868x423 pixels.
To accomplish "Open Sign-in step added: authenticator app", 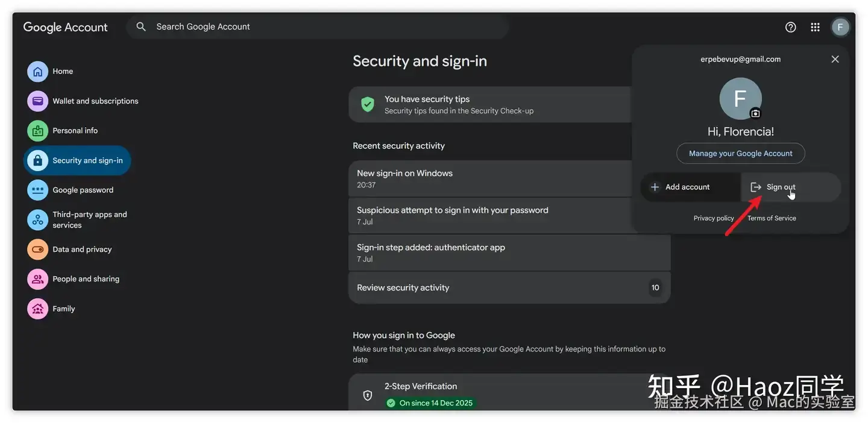I will pos(509,252).
